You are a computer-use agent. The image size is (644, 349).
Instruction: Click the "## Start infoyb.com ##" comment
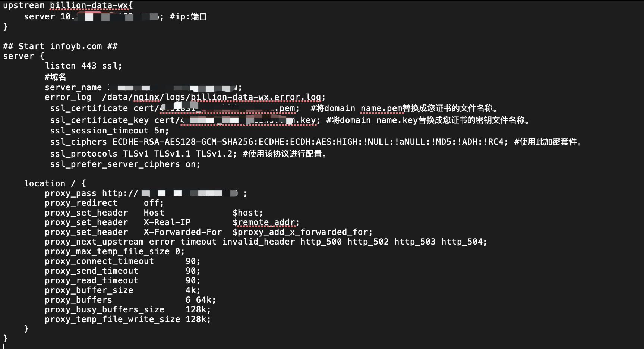click(x=60, y=46)
